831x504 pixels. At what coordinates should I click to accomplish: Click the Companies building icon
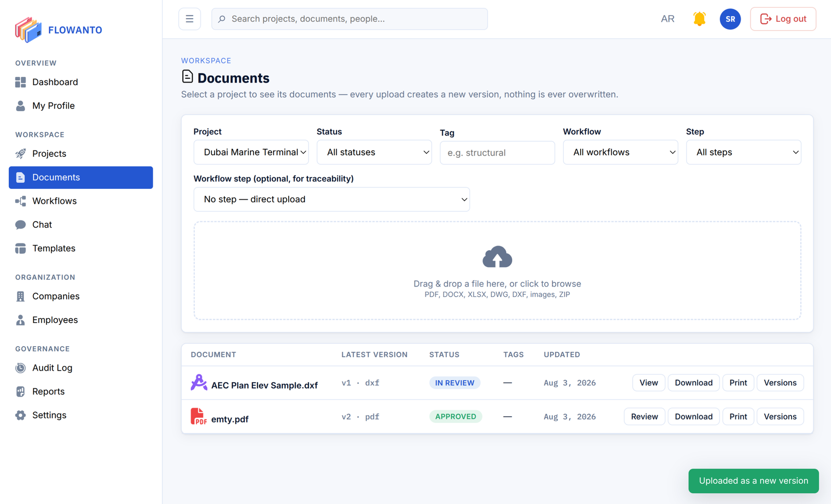point(20,296)
